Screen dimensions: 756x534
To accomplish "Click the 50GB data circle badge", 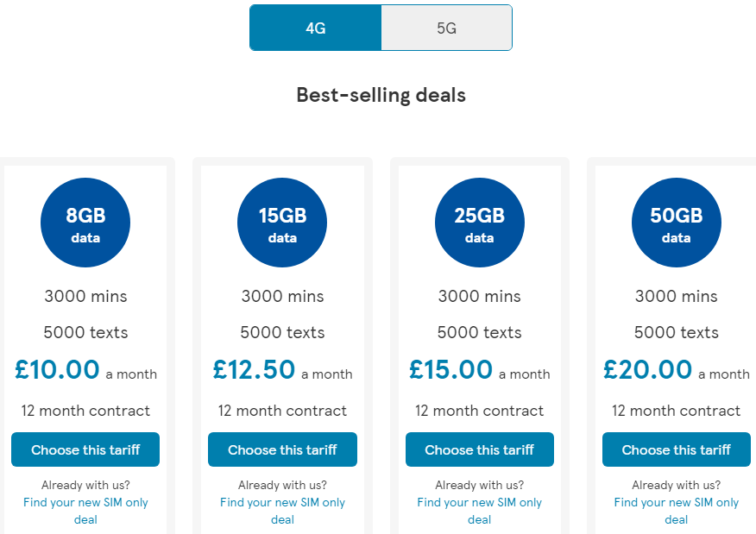I will pyautogui.click(x=676, y=223).
